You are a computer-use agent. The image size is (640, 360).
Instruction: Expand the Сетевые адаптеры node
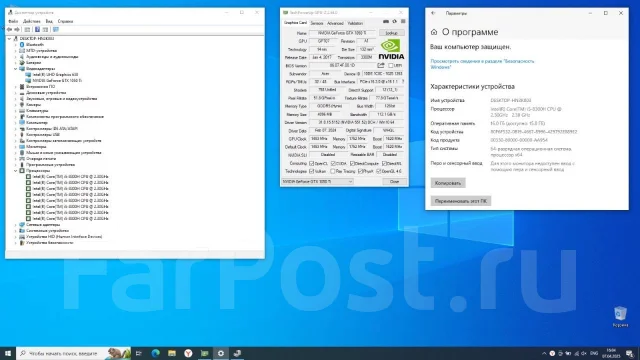click(16, 224)
